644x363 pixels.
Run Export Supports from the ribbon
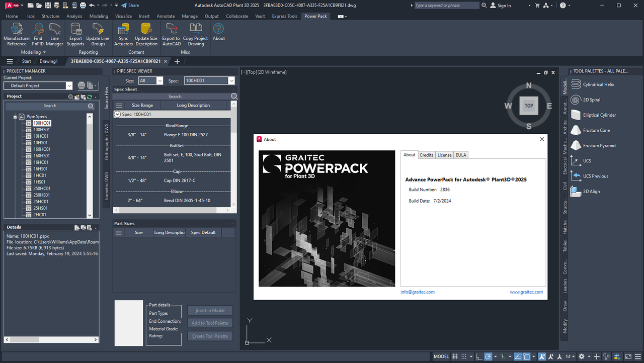coord(75,35)
